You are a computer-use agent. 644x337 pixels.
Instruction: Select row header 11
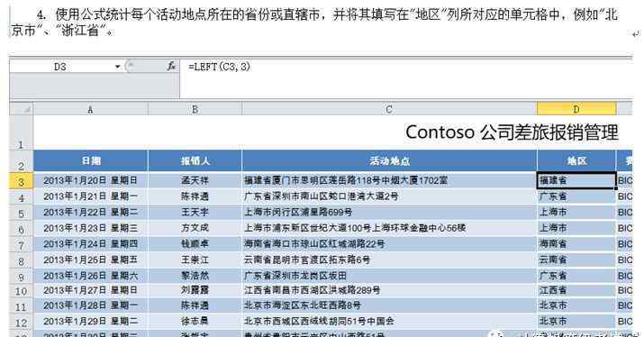[21, 306]
